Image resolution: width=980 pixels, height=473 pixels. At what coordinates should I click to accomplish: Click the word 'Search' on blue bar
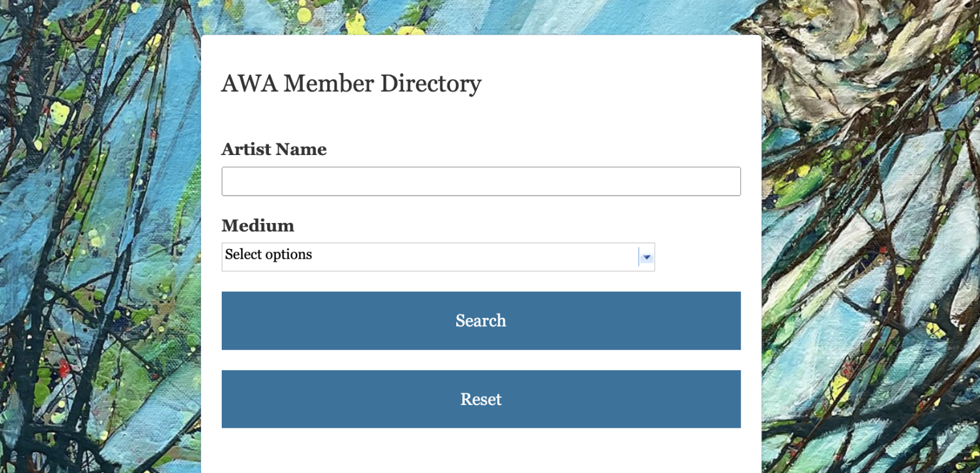[x=481, y=320]
